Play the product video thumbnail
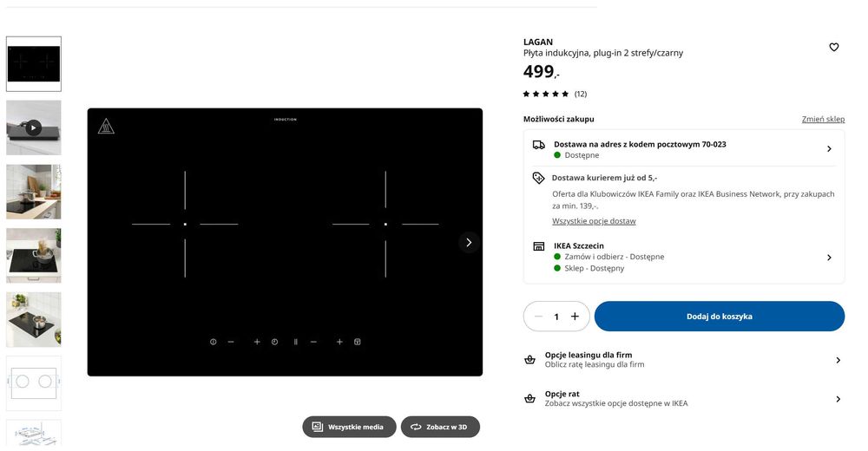The width and height of the screenshot is (868, 451). [x=34, y=127]
